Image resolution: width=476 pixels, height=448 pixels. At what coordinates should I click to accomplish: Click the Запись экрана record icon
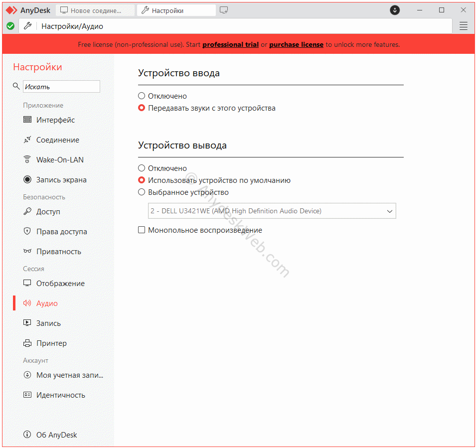coord(27,179)
